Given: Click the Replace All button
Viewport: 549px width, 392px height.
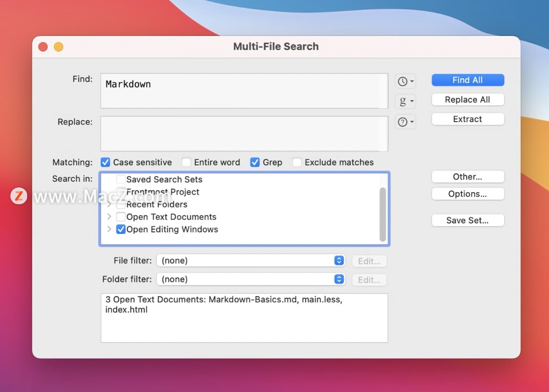Looking at the screenshot, I should 468,99.
